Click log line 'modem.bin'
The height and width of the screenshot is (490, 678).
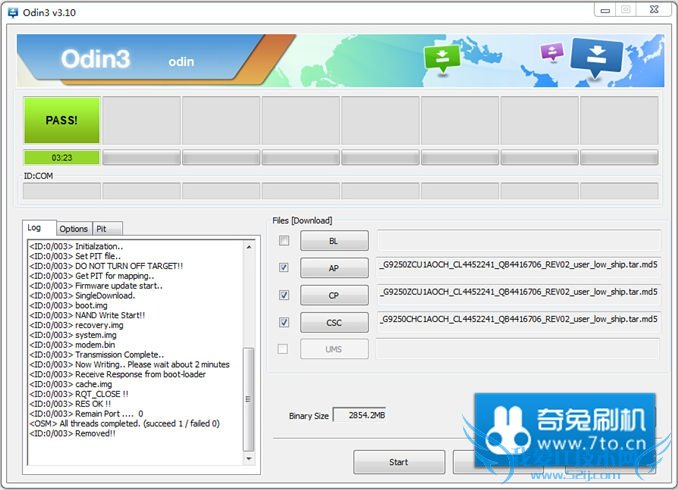pos(72,345)
